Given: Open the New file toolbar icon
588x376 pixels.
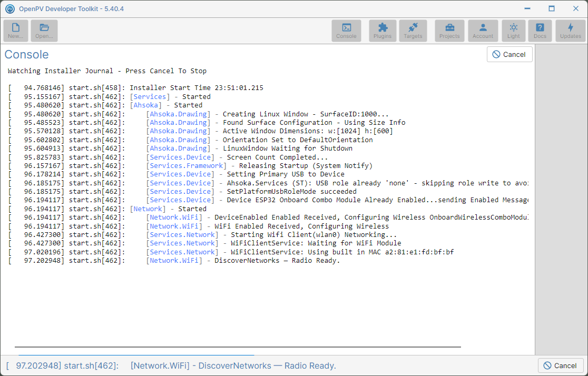Looking at the screenshot, I should tap(16, 31).
